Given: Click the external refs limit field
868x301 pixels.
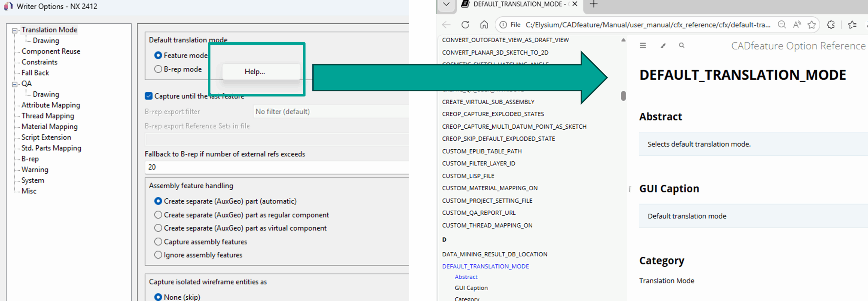Looking at the screenshot, I should [x=276, y=167].
